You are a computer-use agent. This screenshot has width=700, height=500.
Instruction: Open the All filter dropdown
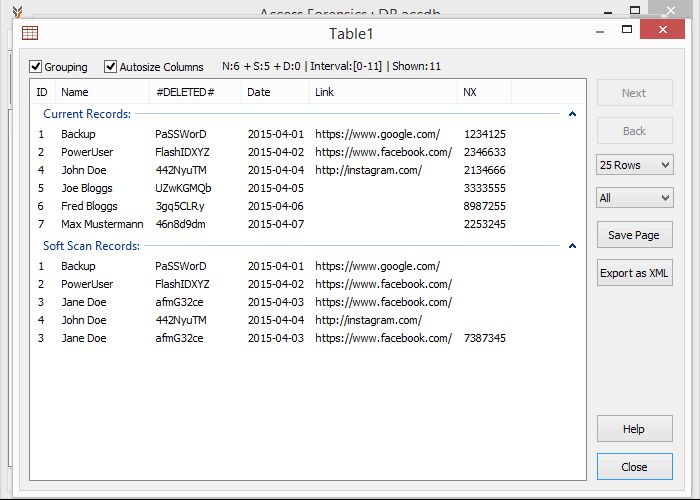pyautogui.click(x=634, y=198)
